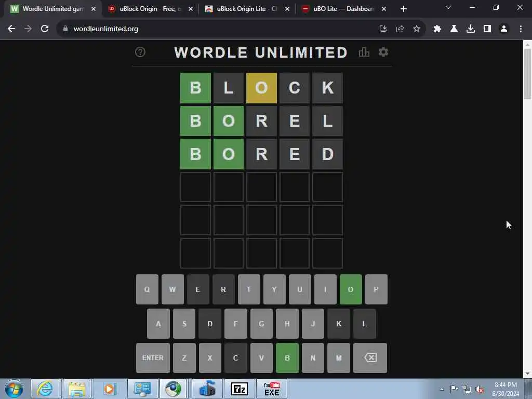The image size is (532, 399).
Task: Click the page vertical scrollbar thumb
Action: 527,74
